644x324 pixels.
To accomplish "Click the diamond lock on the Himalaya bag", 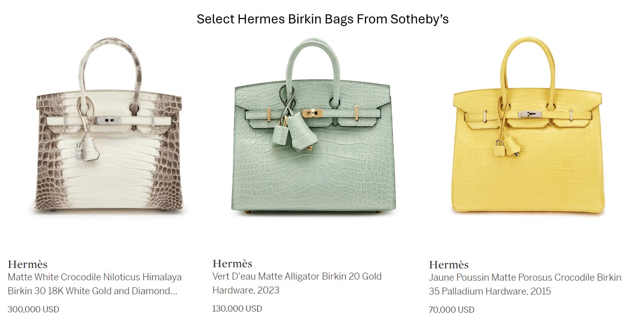I will click(106, 120).
